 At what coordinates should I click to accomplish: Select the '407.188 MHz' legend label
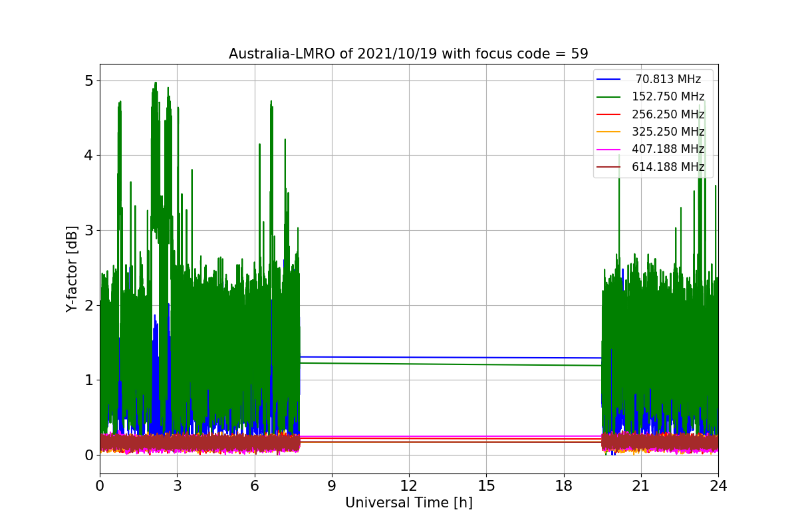click(x=668, y=149)
